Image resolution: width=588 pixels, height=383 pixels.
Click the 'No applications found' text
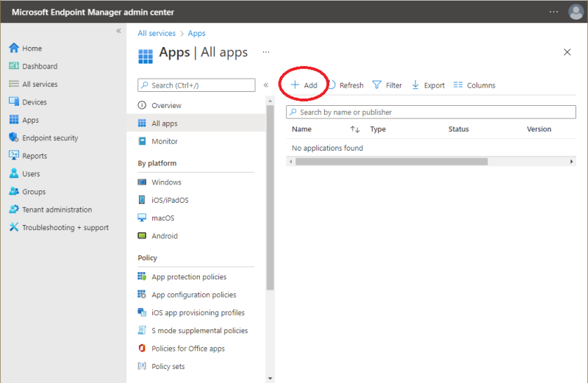point(327,148)
